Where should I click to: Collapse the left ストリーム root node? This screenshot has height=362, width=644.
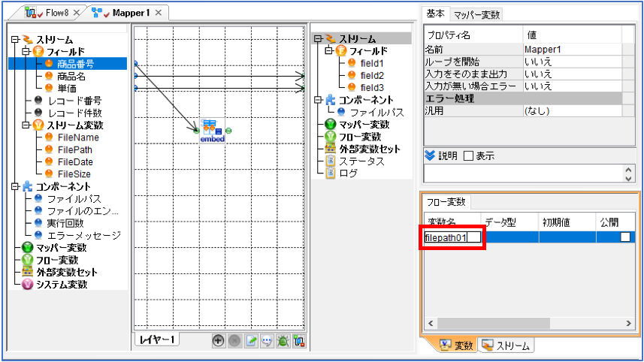click(x=15, y=39)
